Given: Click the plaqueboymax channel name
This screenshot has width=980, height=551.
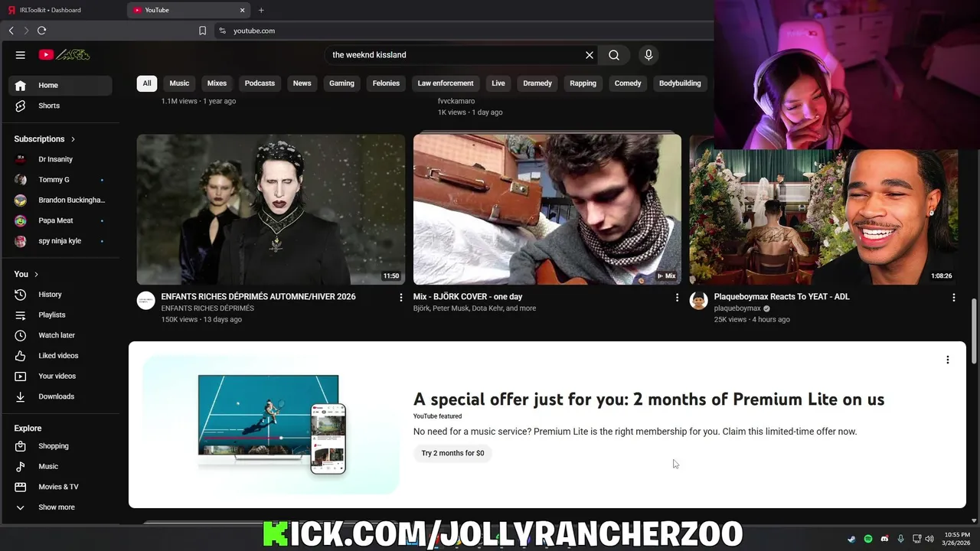Looking at the screenshot, I should [x=737, y=308].
